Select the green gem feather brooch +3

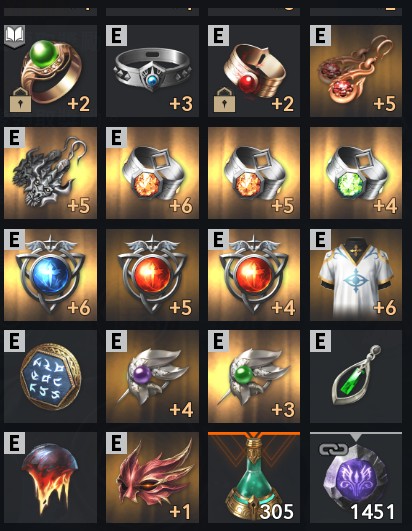(x=254, y=377)
